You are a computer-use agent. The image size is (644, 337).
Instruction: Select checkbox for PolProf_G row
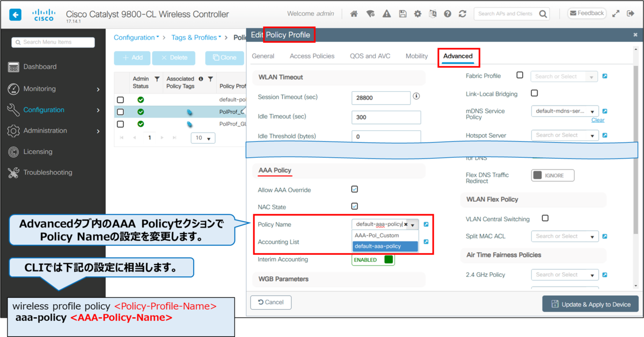[x=120, y=124]
